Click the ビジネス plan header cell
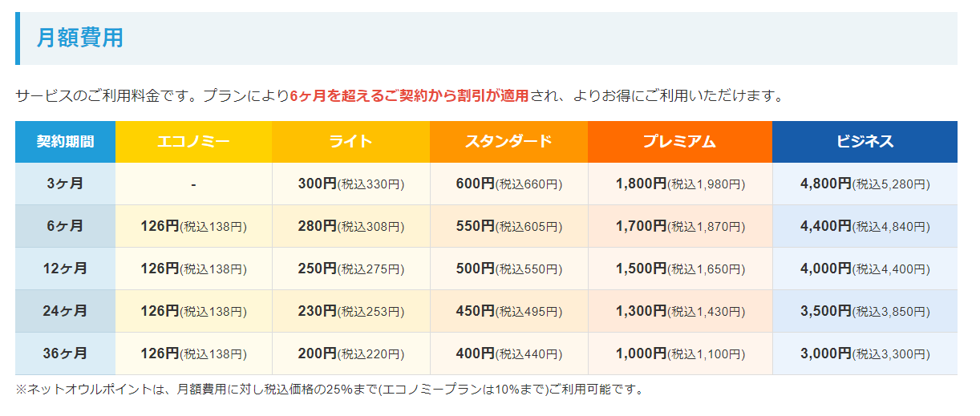Image resolution: width=980 pixels, height=416 pixels. click(x=865, y=142)
